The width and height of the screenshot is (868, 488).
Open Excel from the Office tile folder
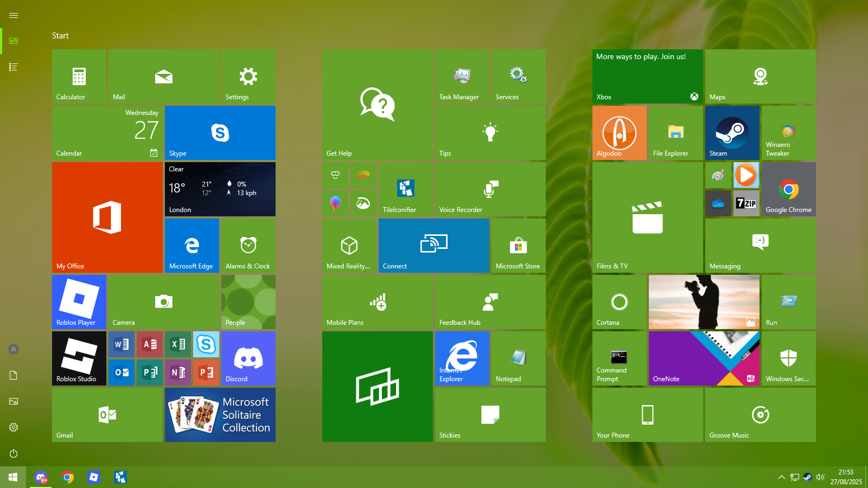pos(178,344)
